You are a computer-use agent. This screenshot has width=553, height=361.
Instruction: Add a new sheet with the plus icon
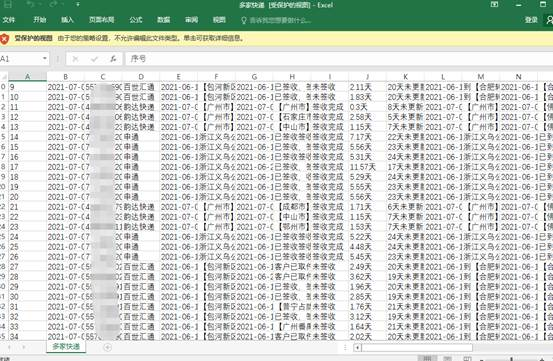pyautogui.click(x=108, y=347)
